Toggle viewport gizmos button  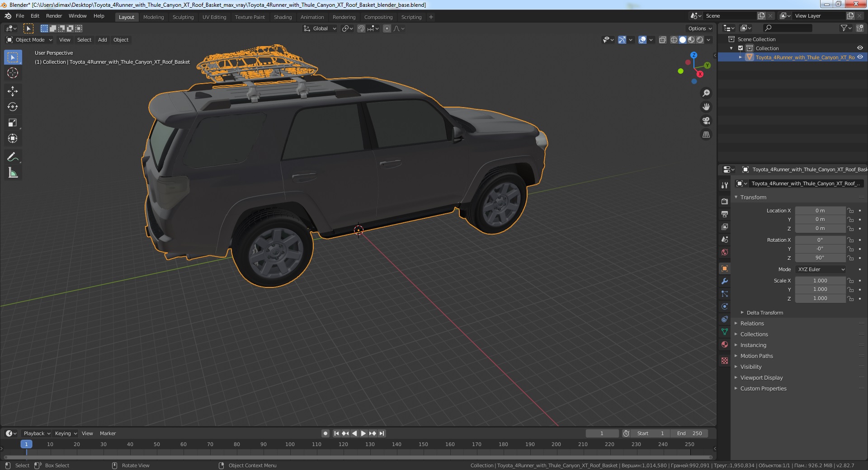tap(622, 40)
